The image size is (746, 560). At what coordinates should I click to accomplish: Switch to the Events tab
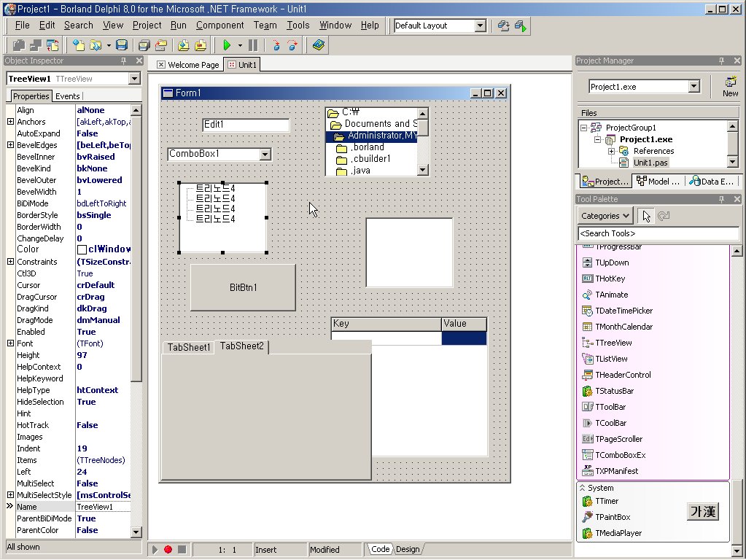[x=68, y=96]
